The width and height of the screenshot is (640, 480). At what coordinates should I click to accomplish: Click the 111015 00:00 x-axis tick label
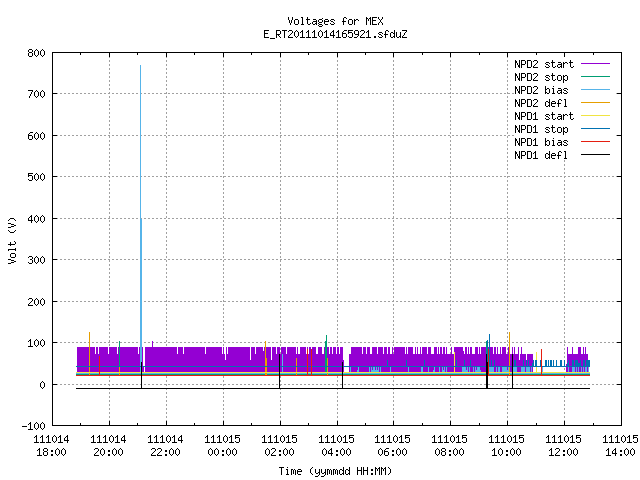coord(222,446)
